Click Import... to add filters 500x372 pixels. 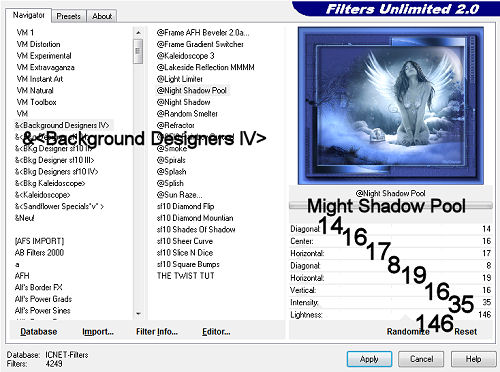(98, 332)
